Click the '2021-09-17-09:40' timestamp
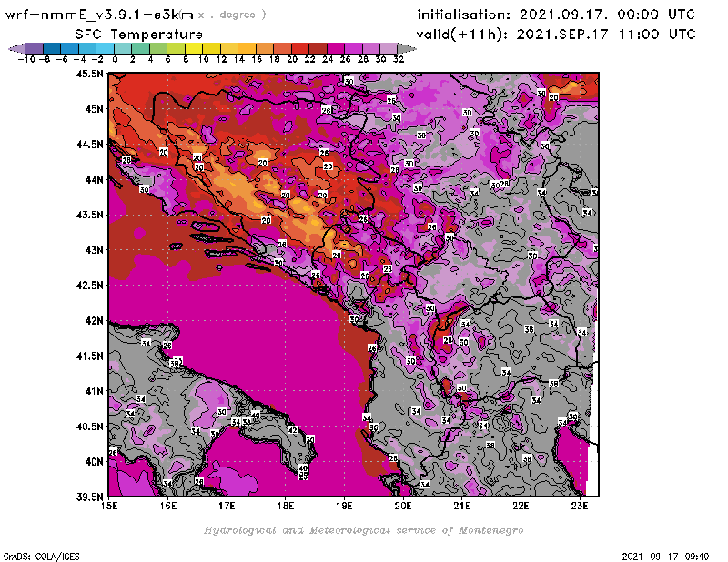Screen dimensions: 728x562 (665, 557)
